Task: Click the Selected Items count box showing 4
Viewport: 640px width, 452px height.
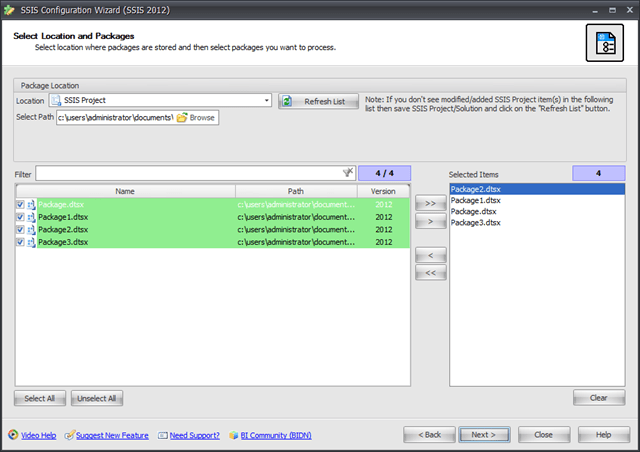Action: 598,173
